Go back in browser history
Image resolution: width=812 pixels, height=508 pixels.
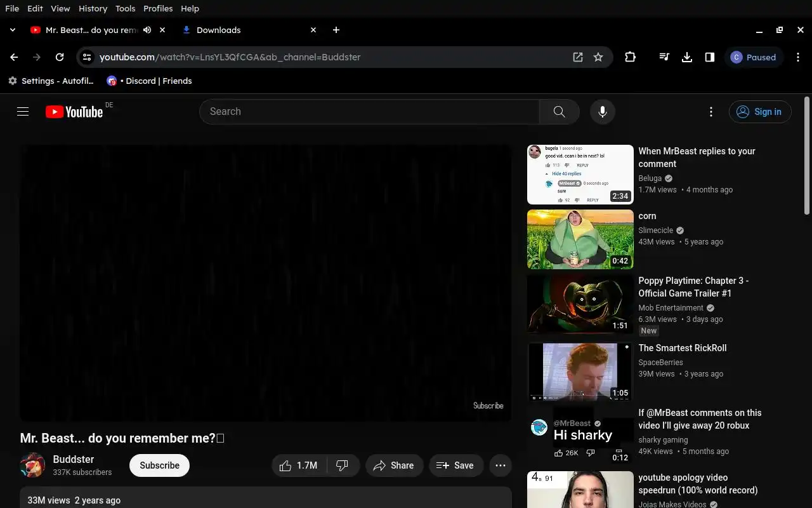pyautogui.click(x=14, y=57)
